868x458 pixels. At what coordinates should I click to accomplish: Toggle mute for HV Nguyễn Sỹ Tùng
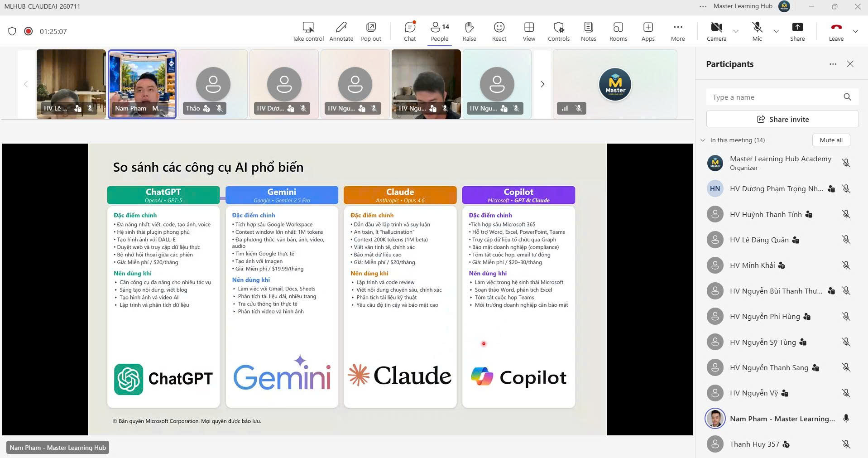point(846,342)
